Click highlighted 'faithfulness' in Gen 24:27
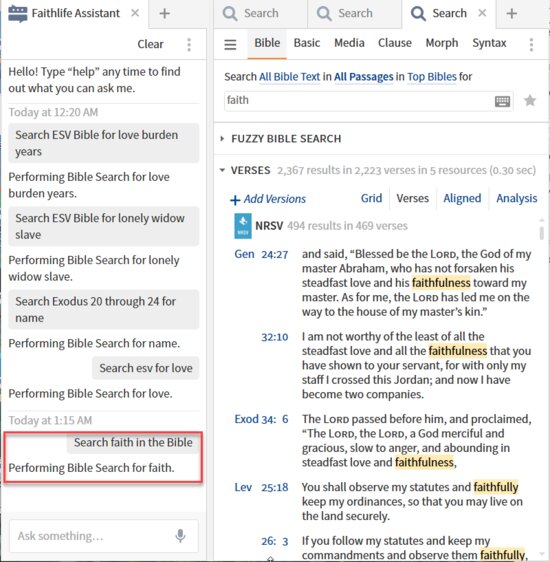Screen dimensions: 550x562 [x=441, y=283]
